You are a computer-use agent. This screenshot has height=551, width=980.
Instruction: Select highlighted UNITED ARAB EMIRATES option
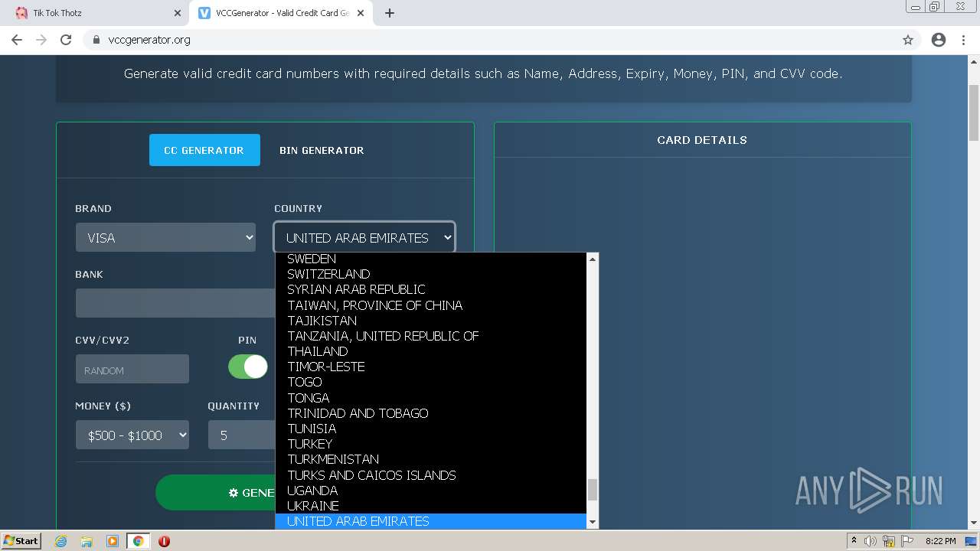(x=431, y=521)
